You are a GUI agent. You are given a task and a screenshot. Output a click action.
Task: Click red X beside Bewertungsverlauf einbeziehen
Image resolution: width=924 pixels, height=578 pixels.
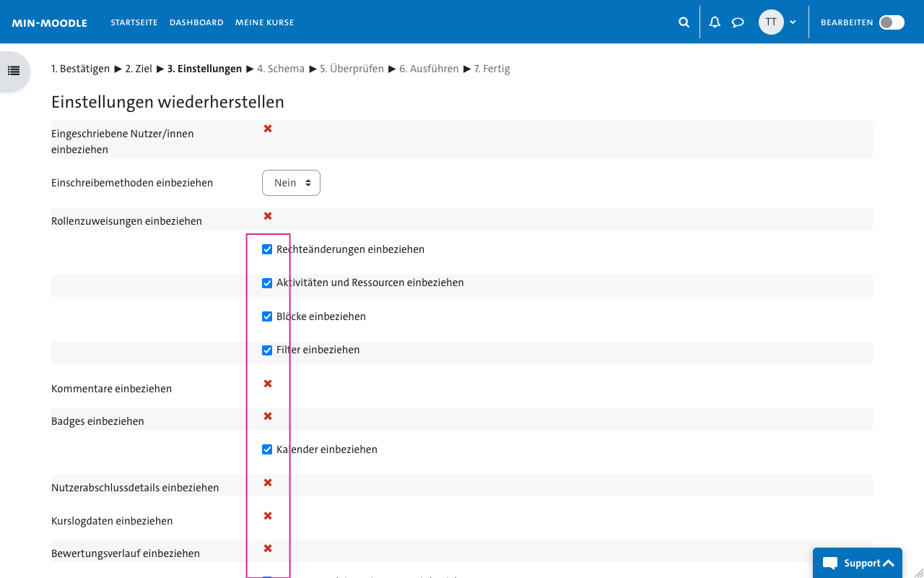[x=268, y=548]
